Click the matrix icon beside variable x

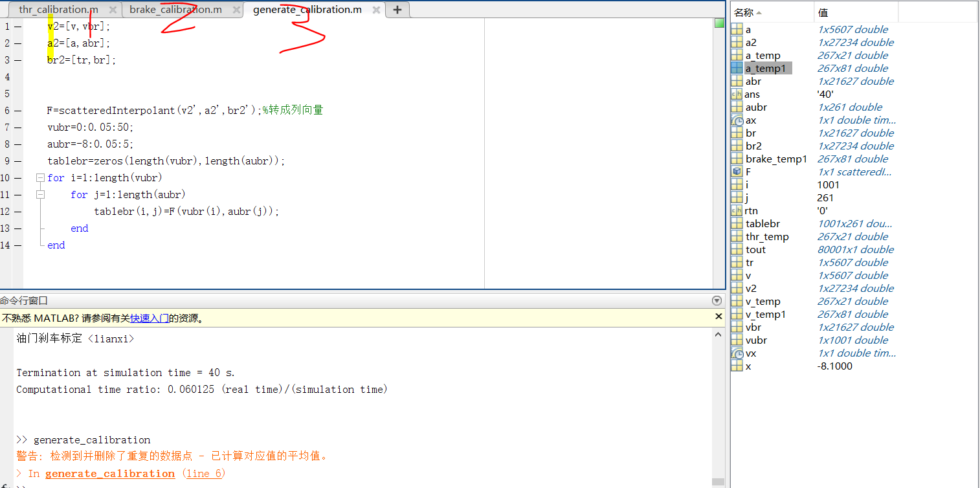point(737,366)
